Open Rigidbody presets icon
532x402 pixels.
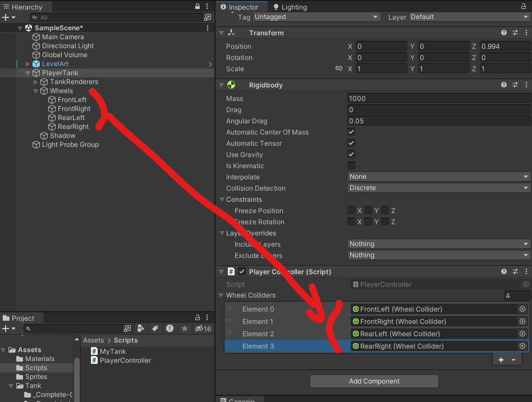pyautogui.click(x=515, y=85)
